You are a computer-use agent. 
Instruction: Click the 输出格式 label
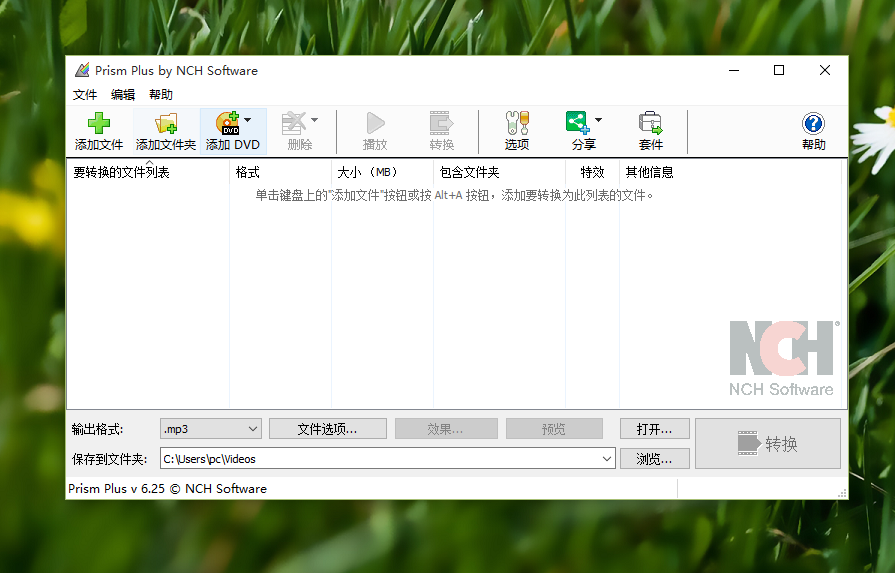pos(97,429)
